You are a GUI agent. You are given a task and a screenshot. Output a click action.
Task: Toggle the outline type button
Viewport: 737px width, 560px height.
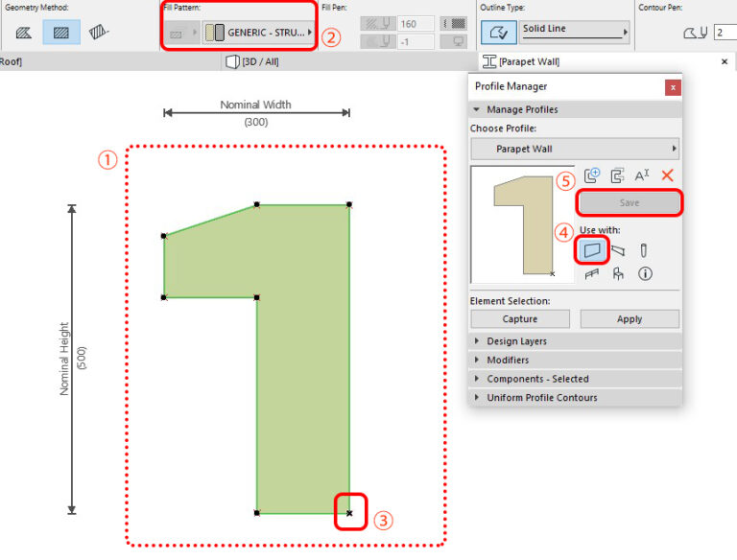coord(498,33)
